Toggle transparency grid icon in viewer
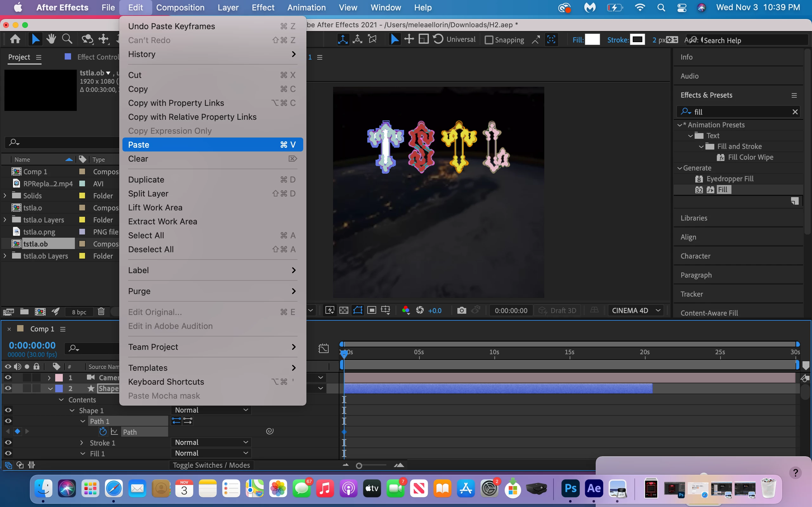Image resolution: width=812 pixels, height=507 pixels. tap(344, 310)
